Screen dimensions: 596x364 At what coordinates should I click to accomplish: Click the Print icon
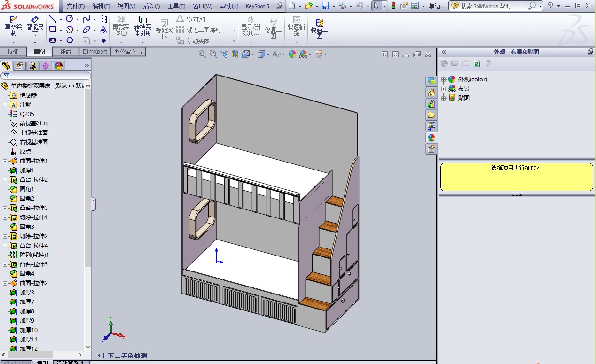pos(343,6)
